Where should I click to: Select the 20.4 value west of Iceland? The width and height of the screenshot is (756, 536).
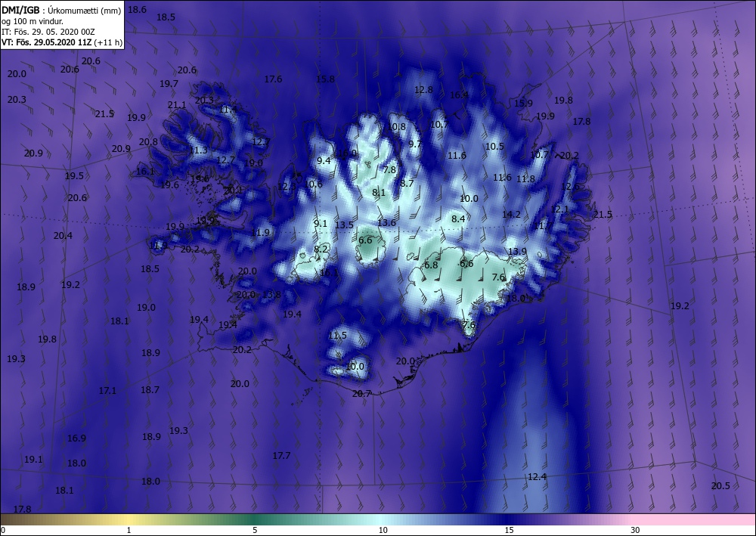point(64,236)
